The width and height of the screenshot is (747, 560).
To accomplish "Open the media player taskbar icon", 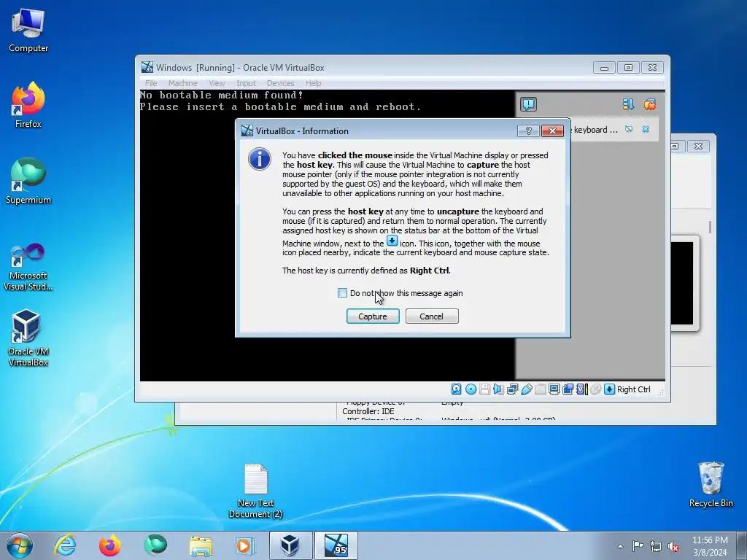I will [x=245, y=545].
